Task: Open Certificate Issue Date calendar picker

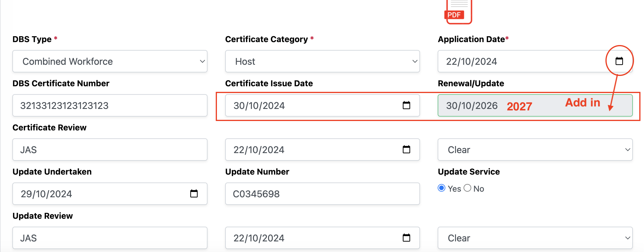Action: pyautogui.click(x=406, y=105)
